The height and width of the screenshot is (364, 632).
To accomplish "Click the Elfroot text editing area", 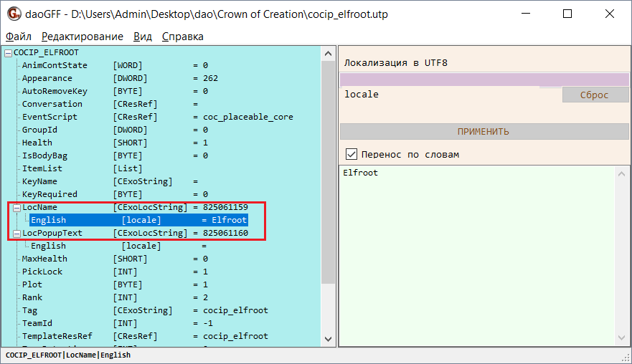I will click(477, 255).
